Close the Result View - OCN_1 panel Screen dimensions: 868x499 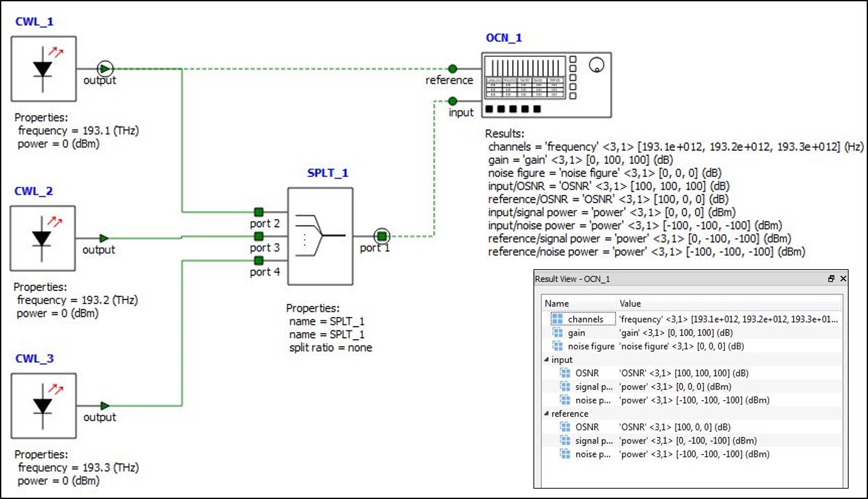point(843,279)
